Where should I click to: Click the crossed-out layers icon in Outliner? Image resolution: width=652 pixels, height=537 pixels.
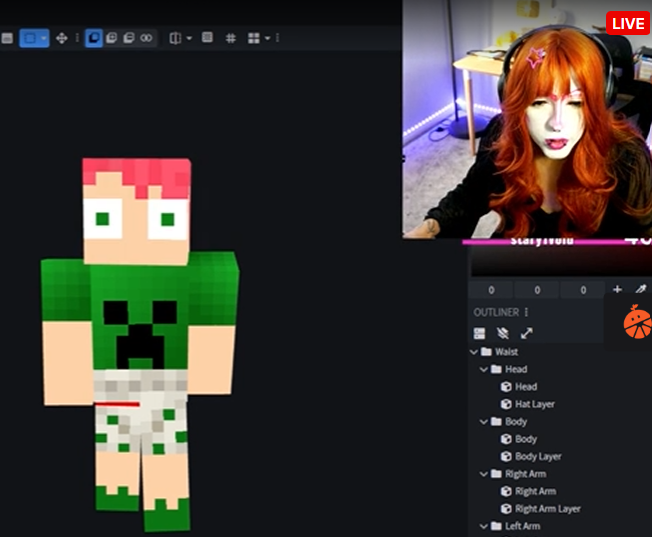click(503, 333)
